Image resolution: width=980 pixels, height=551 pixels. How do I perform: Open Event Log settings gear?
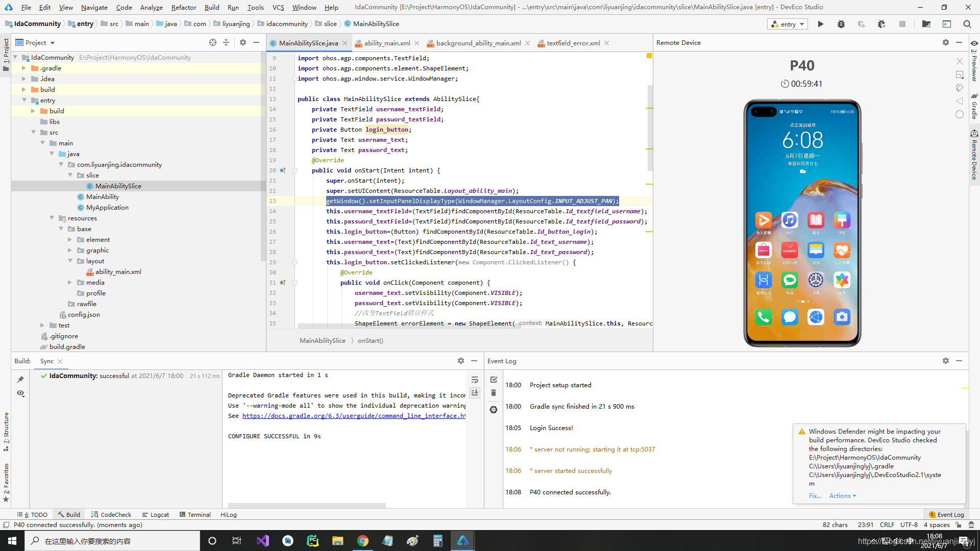[x=946, y=361]
